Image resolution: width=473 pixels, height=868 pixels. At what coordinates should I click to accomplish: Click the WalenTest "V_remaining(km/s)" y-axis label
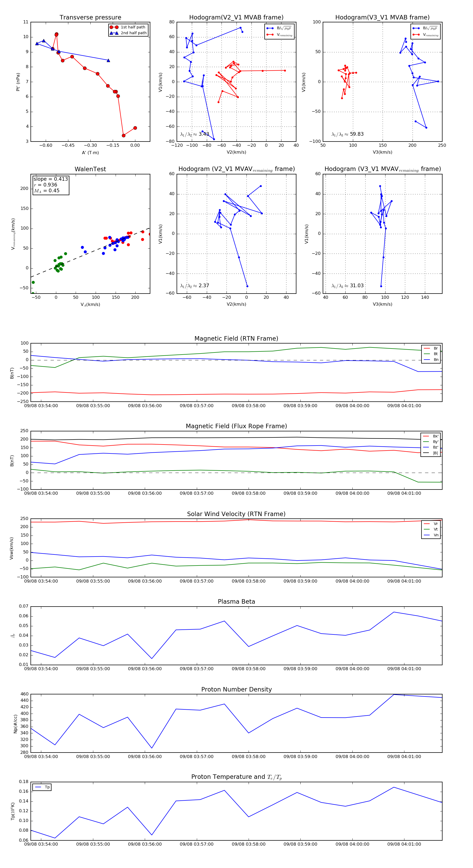click(13, 234)
